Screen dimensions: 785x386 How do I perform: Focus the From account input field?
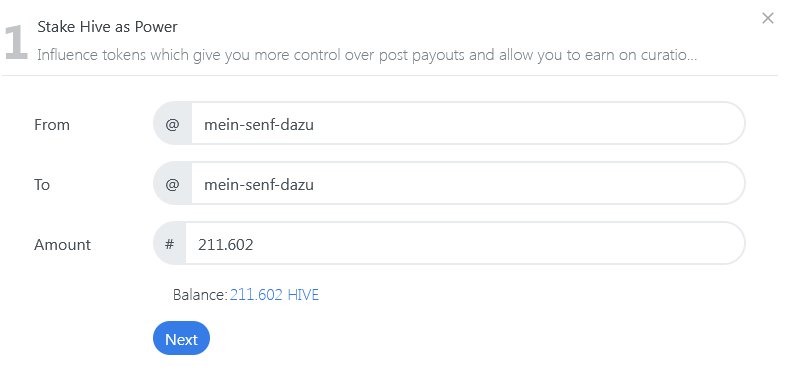click(x=468, y=124)
